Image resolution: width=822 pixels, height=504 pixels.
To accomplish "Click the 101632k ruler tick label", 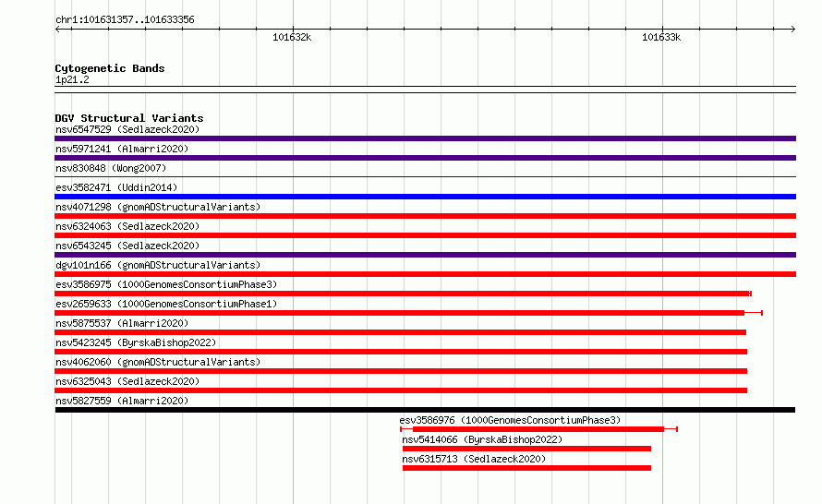I will click(x=292, y=37).
